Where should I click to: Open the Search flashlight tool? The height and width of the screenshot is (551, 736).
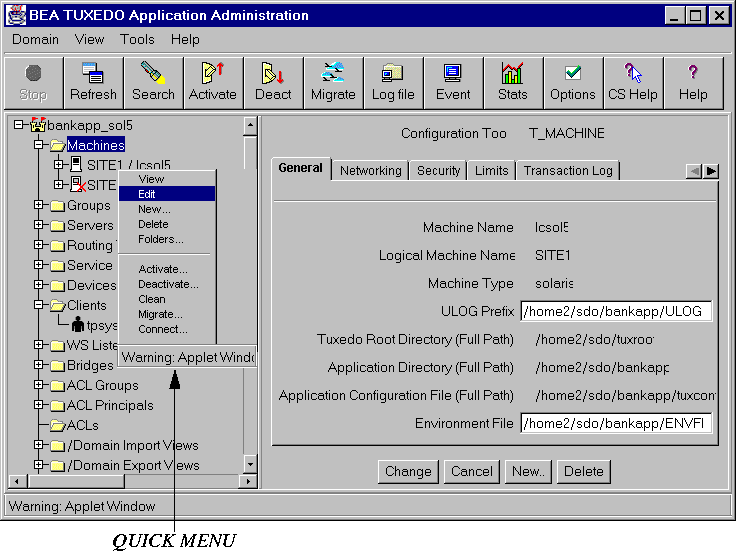click(153, 83)
